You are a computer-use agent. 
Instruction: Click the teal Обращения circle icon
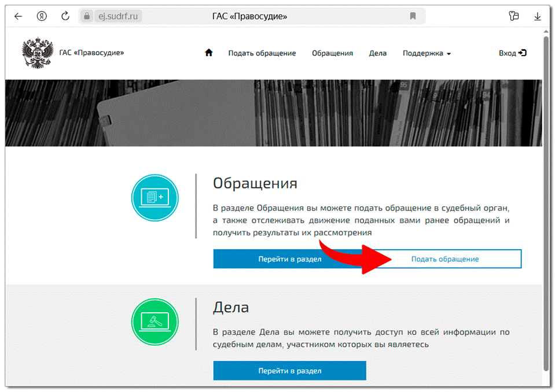[155, 198]
